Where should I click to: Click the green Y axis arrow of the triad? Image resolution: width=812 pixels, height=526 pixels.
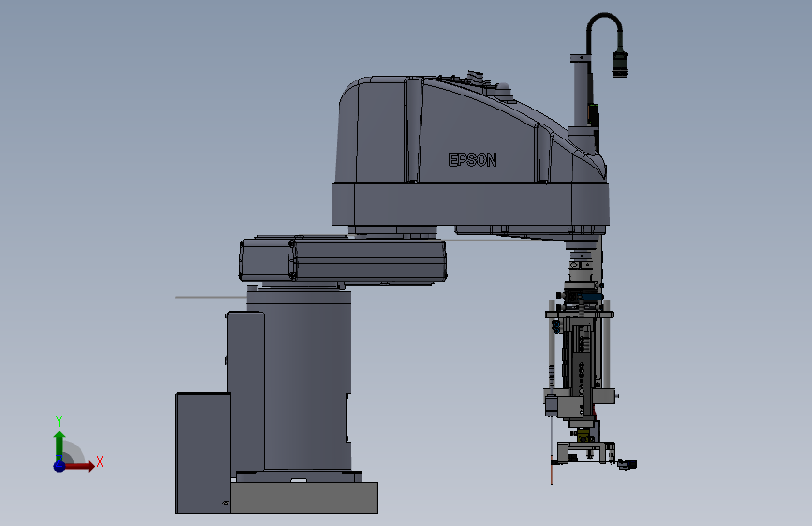tap(59, 446)
